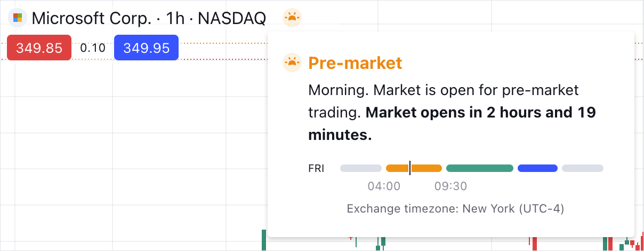Click the 0.10 spread value

pyautogui.click(x=93, y=48)
